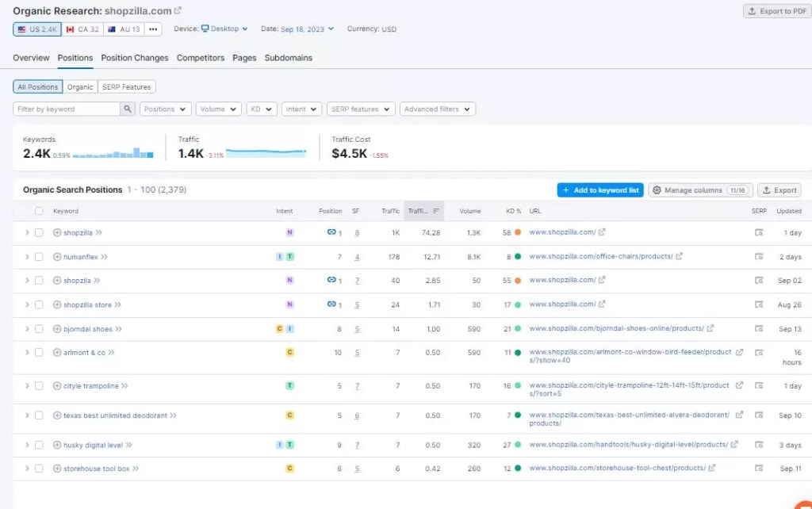This screenshot has width=812, height=509.
Task: Check the box for keyword shopzilla
Action: [x=39, y=233]
